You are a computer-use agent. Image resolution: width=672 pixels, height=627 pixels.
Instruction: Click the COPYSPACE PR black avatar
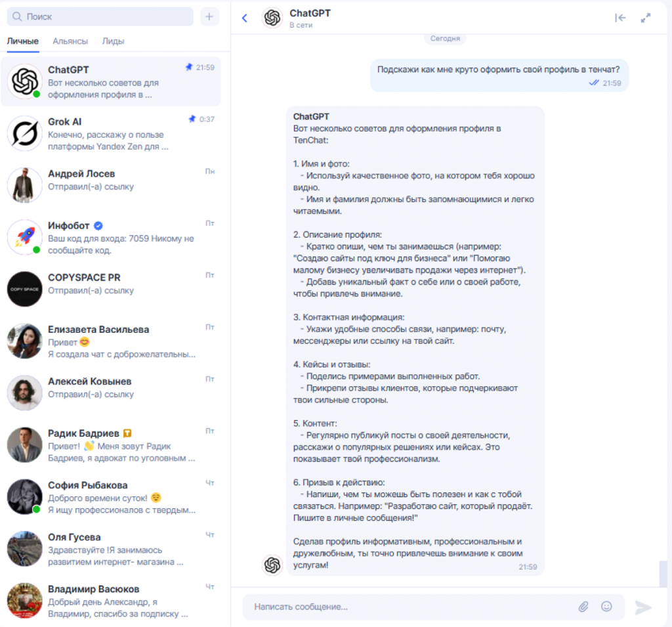click(x=24, y=289)
